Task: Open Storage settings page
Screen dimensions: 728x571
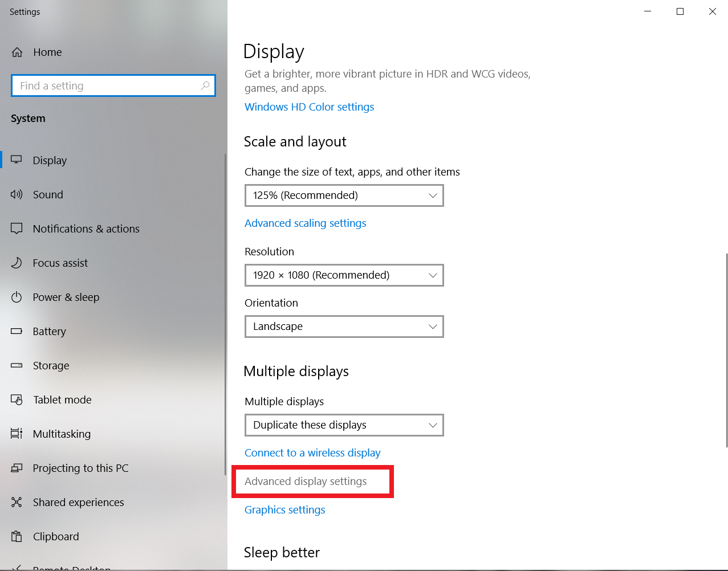Action: click(x=113, y=365)
